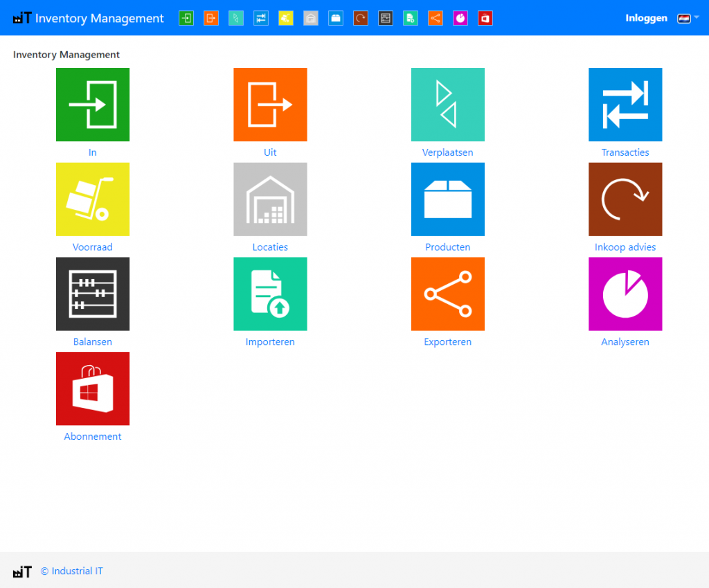Open the teal Verplaatsen tile
Image resolution: width=709 pixels, height=588 pixels.
pos(448,105)
